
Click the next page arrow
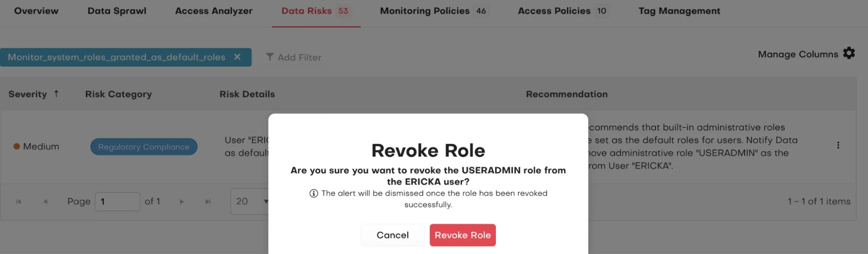[x=181, y=201]
